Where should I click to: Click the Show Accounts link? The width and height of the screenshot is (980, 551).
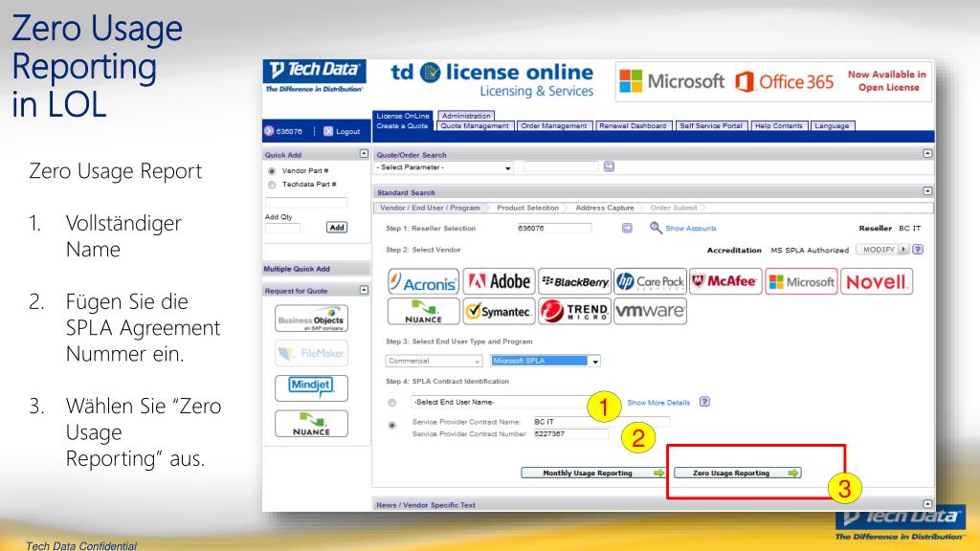(x=691, y=229)
